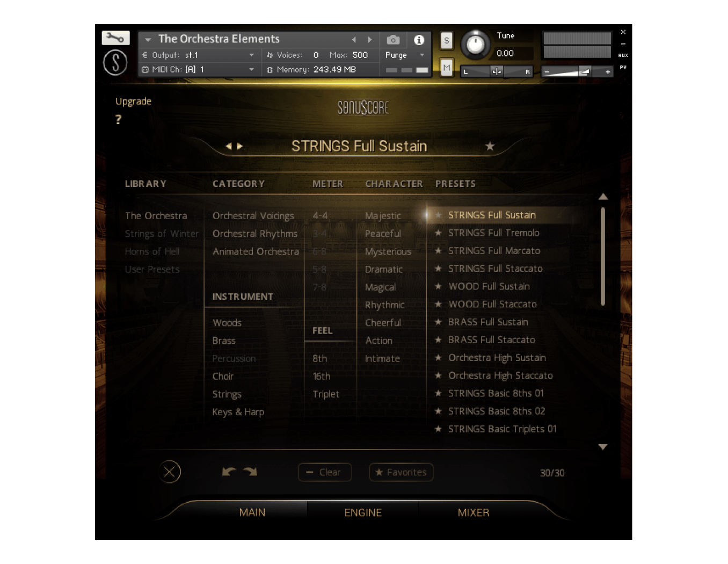
Task: Filter by Majestic character
Action: (383, 215)
